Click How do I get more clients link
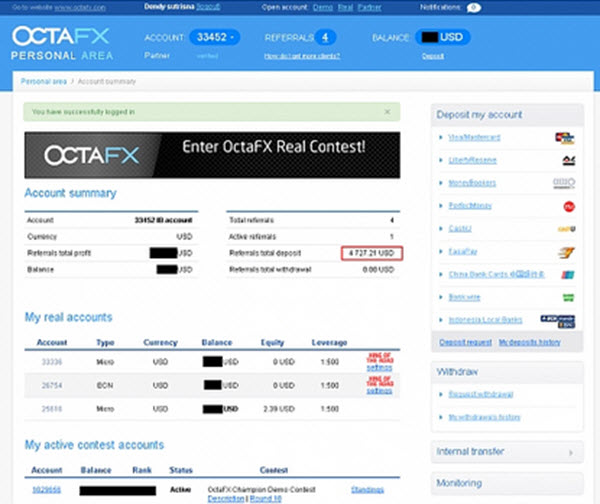 click(x=302, y=56)
